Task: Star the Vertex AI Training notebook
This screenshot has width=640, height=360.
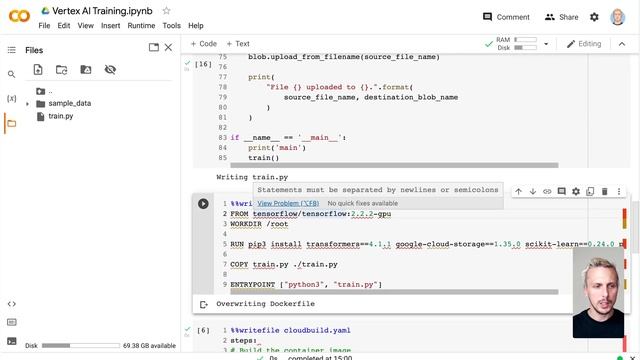Action: coord(166,11)
